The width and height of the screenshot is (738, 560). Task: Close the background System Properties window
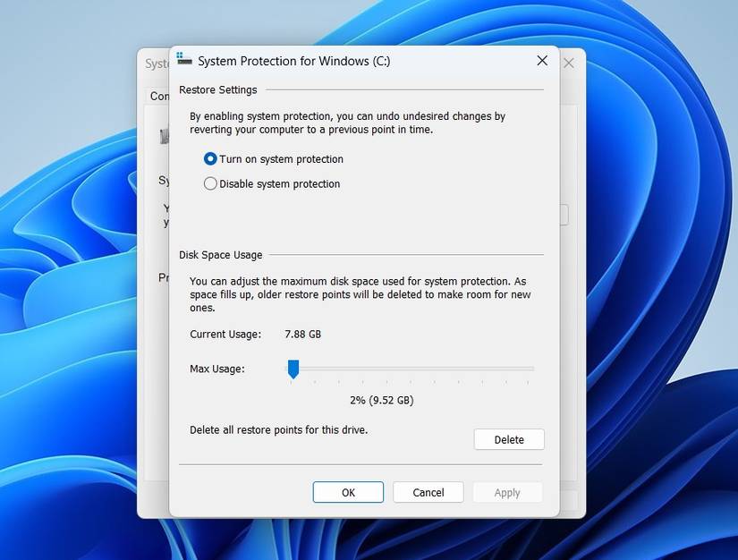point(569,63)
